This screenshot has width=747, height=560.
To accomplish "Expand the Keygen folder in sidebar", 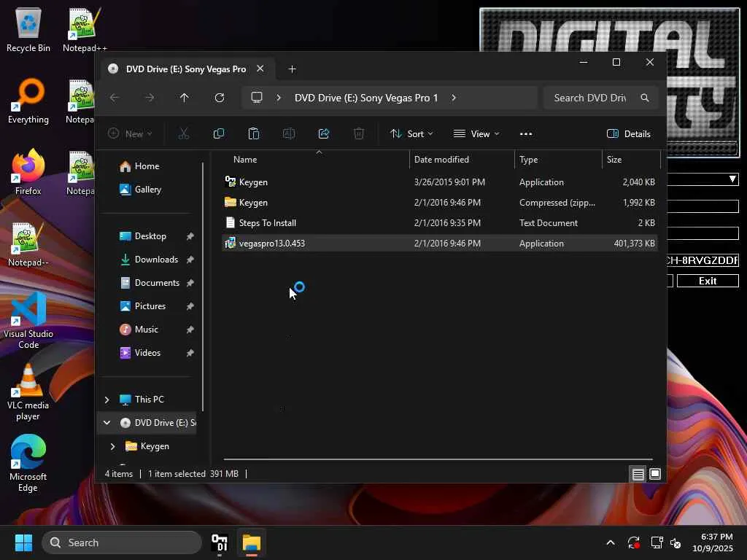I will (x=112, y=446).
